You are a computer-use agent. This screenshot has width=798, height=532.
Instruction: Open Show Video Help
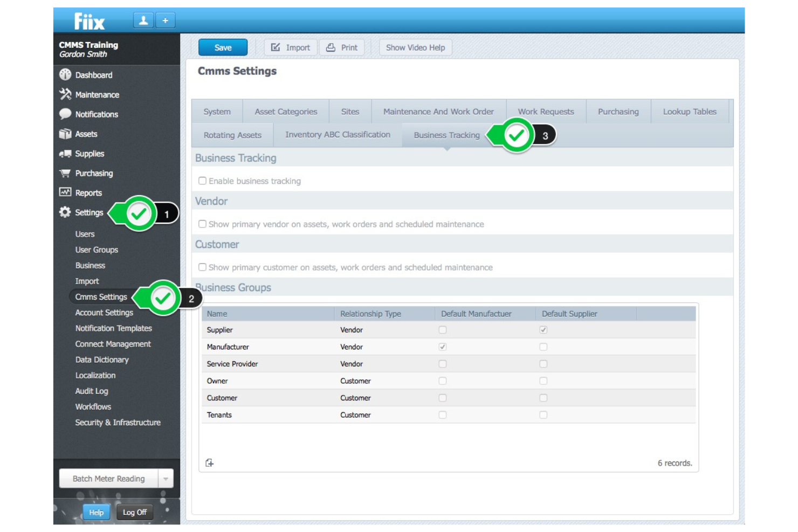pyautogui.click(x=416, y=47)
